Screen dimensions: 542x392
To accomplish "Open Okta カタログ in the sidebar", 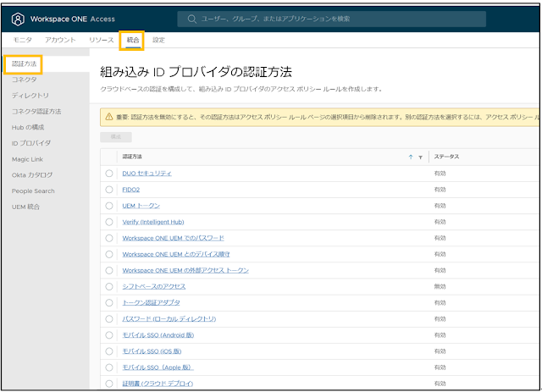I will pyautogui.click(x=32, y=175).
